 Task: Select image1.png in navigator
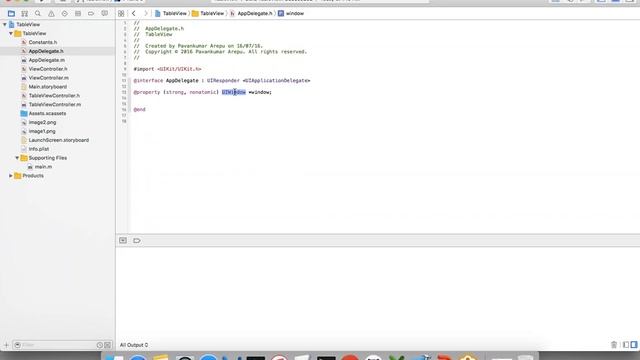42,131
